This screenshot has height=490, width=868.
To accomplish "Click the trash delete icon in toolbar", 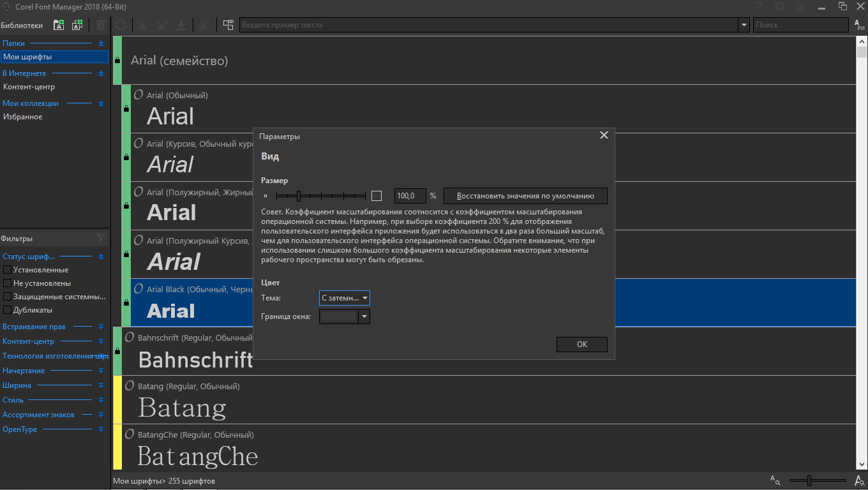I will 101,25.
